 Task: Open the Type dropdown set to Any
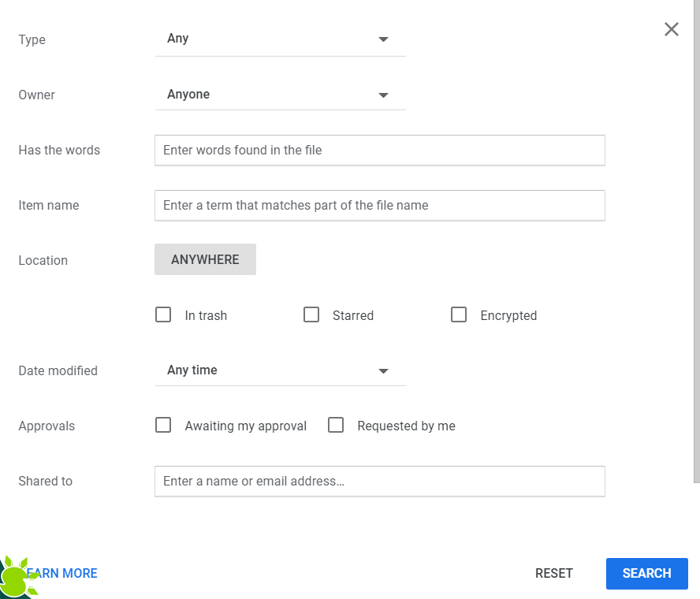tap(280, 39)
